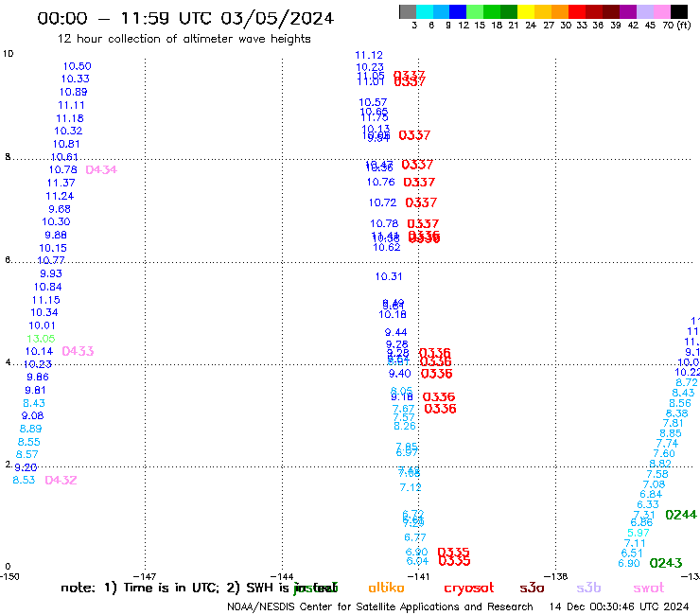The image size is (700, 615).
Task: Click the 'note: 1) Time is in UTC' text
Action: 140,588
